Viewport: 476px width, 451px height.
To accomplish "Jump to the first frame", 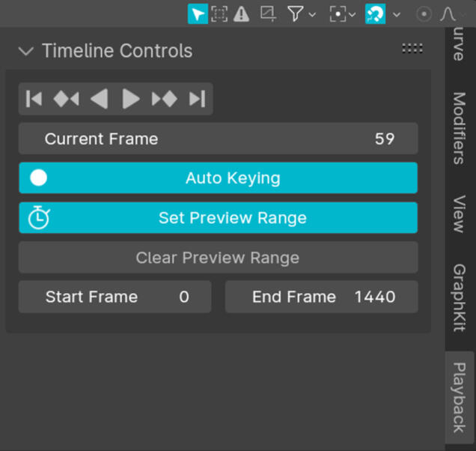I will (34, 99).
